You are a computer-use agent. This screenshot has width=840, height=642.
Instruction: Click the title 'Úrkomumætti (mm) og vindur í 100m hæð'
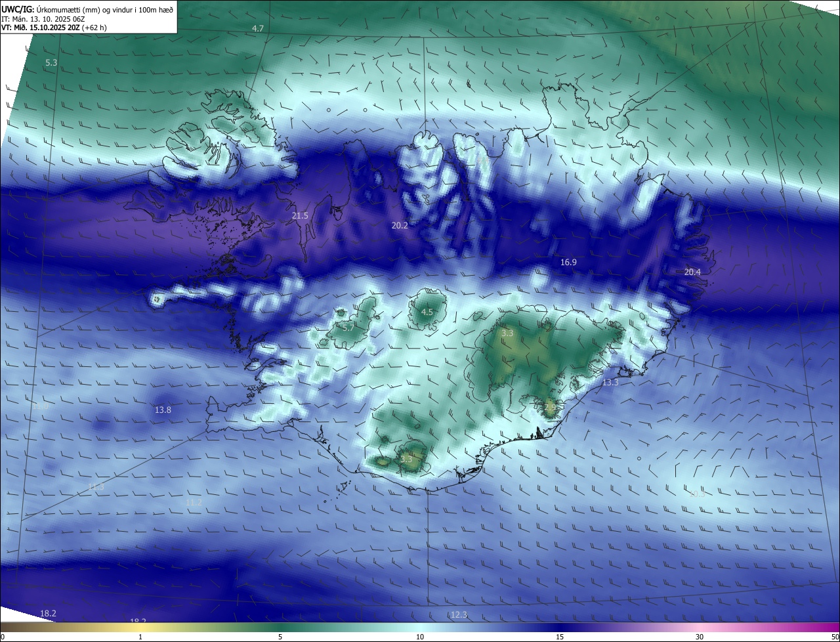point(104,9)
